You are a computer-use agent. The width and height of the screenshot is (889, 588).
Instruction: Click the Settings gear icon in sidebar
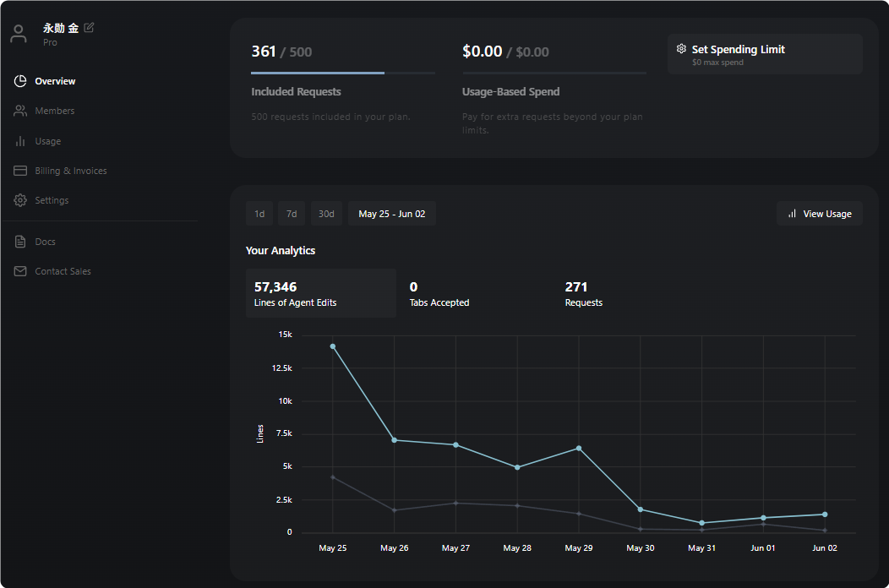pos(20,200)
